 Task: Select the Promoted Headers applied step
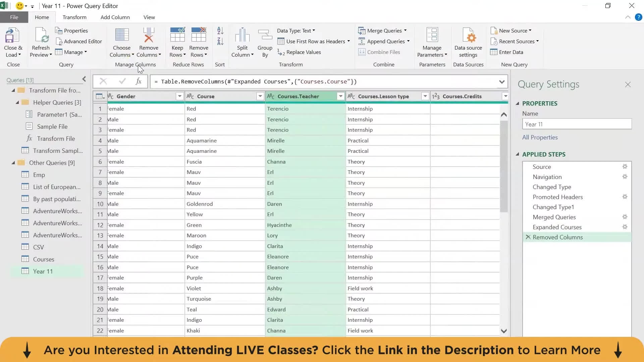577,197
